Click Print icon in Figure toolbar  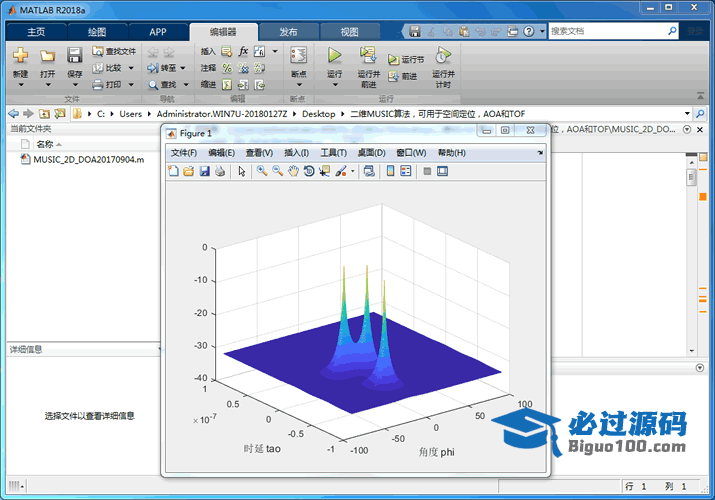coord(220,171)
